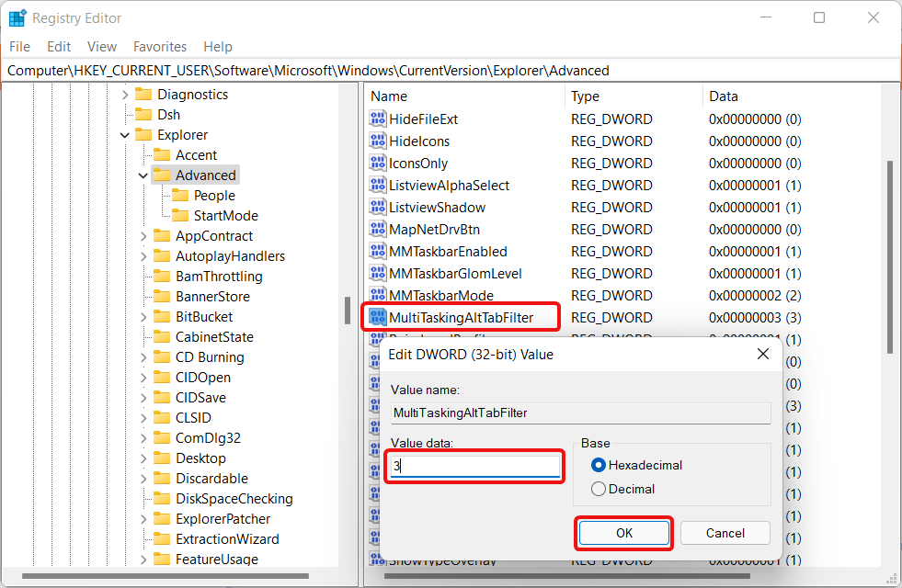Select the MultiTaskingAltTabFilter value icon
The height and width of the screenshot is (588, 902).
pos(377,317)
